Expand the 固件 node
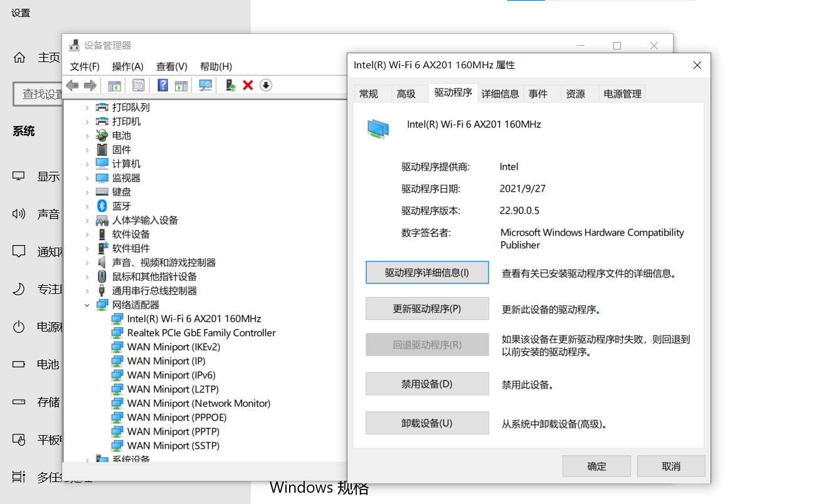Image resolution: width=819 pixels, height=504 pixels. [x=87, y=149]
